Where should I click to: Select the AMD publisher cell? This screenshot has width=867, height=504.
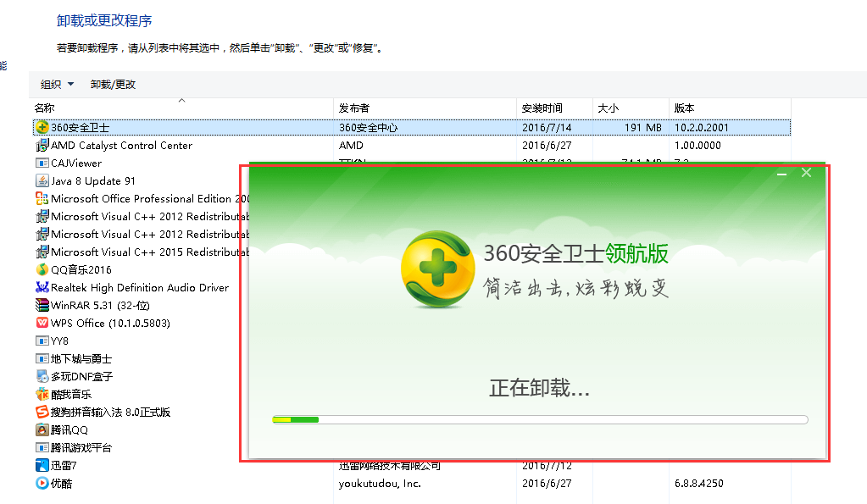[x=351, y=146]
